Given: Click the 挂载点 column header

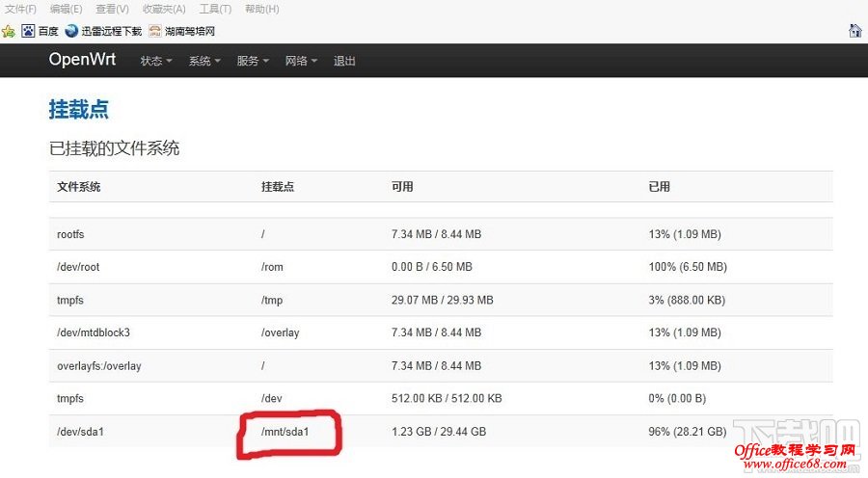Looking at the screenshot, I should (278, 186).
